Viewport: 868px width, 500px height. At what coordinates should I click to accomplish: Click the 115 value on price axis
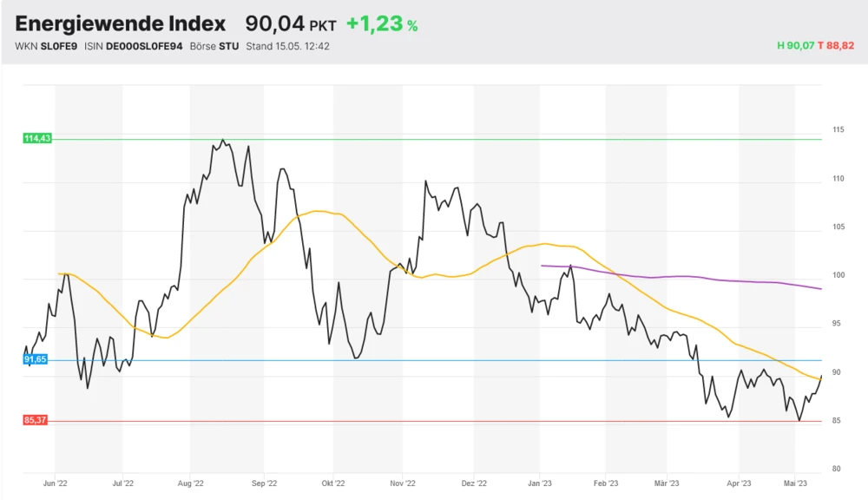point(838,129)
